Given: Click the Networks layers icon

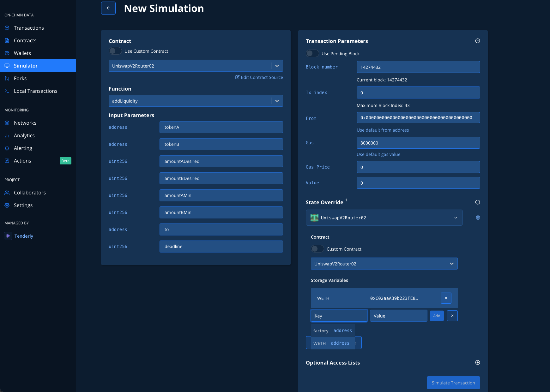Looking at the screenshot, I should tap(7, 123).
